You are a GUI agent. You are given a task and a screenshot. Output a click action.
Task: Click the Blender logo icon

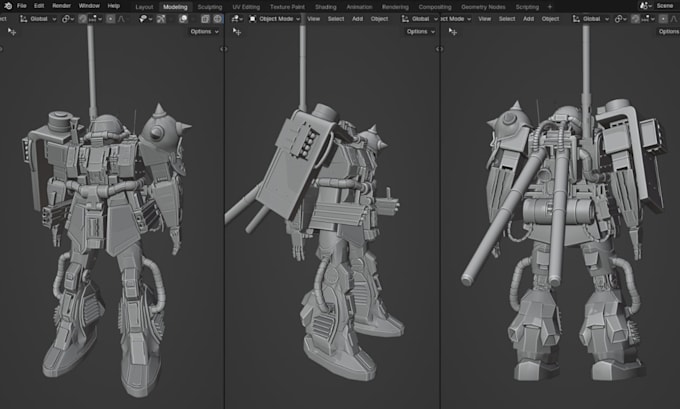[8, 6]
